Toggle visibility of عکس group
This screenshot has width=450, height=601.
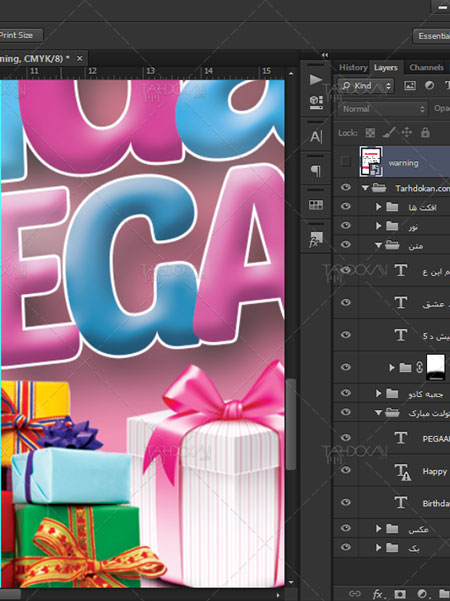pos(345,528)
